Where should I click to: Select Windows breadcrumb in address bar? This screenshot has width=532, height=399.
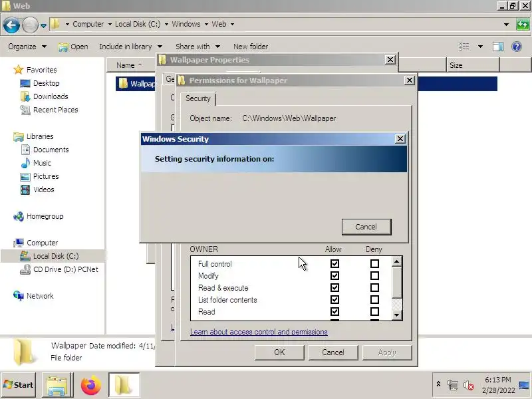(x=186, y=24)
